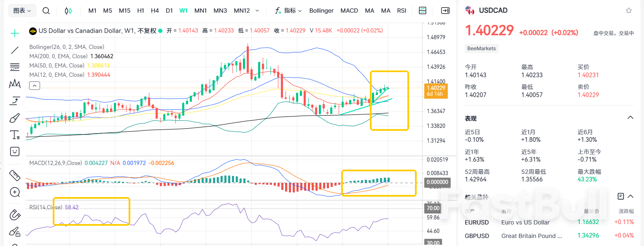Select the text annotation tool

pos(15,135)
